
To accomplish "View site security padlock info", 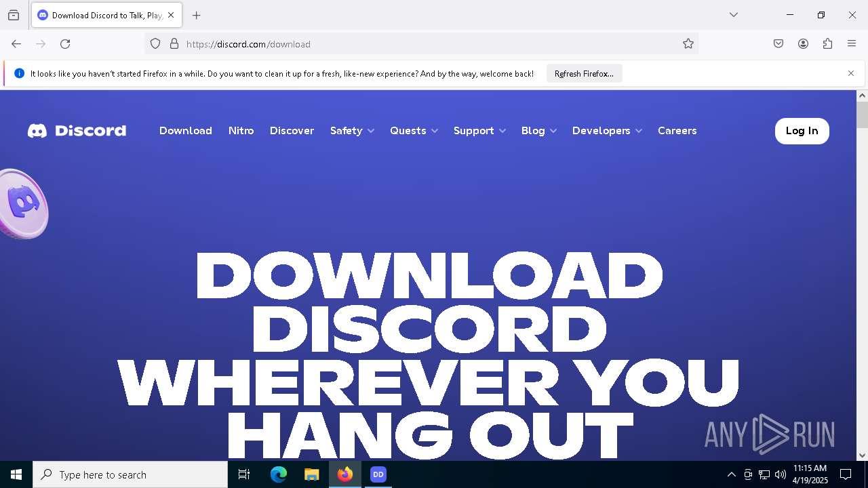I will coord(174,44).
